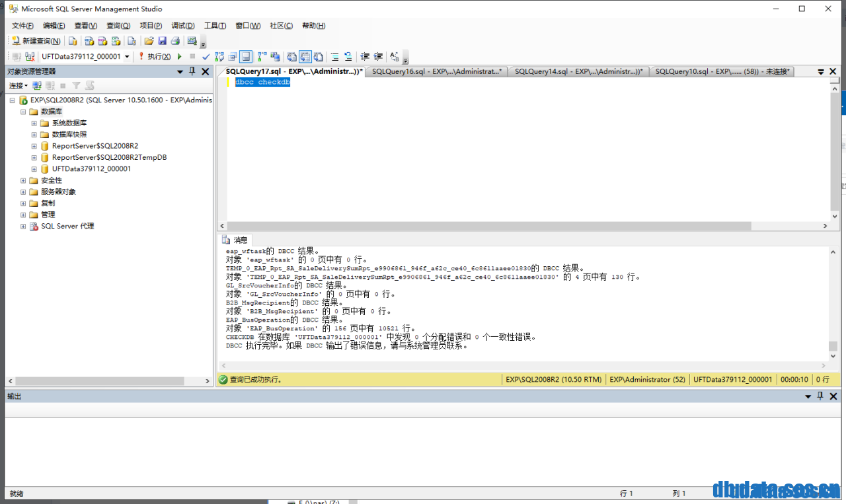Open the 连接 dropdown in Object Explorer

18,86
